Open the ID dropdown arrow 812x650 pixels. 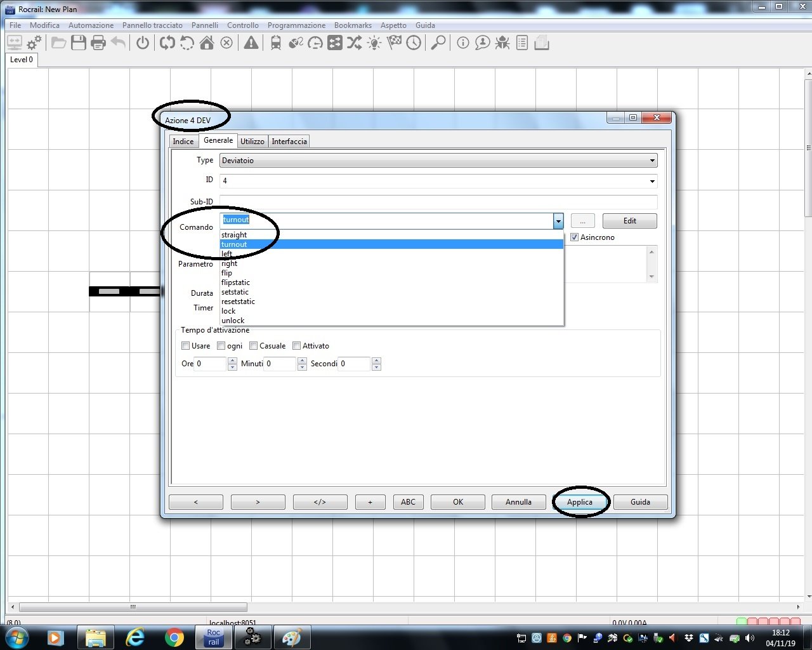click(x=652, y=181)
